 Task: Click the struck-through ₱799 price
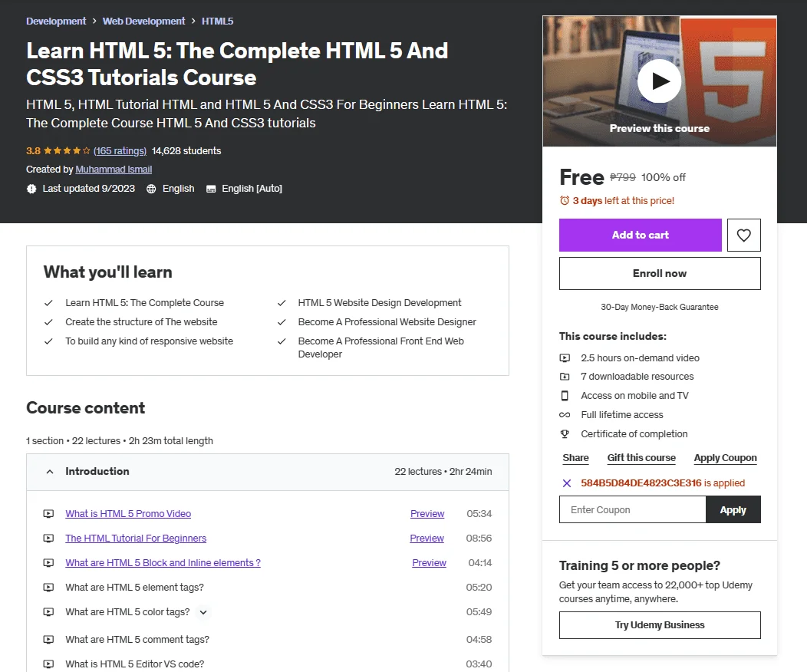click(623, 177)
